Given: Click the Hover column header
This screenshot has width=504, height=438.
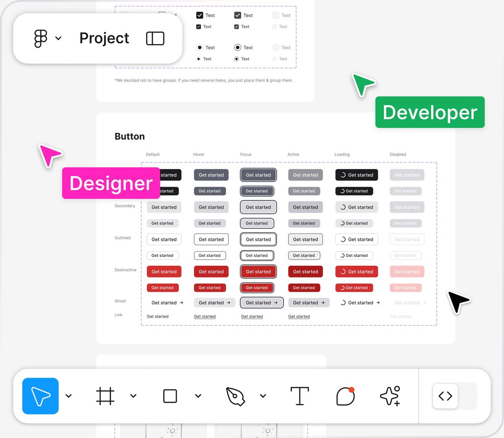Looking at the screenshot, I should pos(199,154).
